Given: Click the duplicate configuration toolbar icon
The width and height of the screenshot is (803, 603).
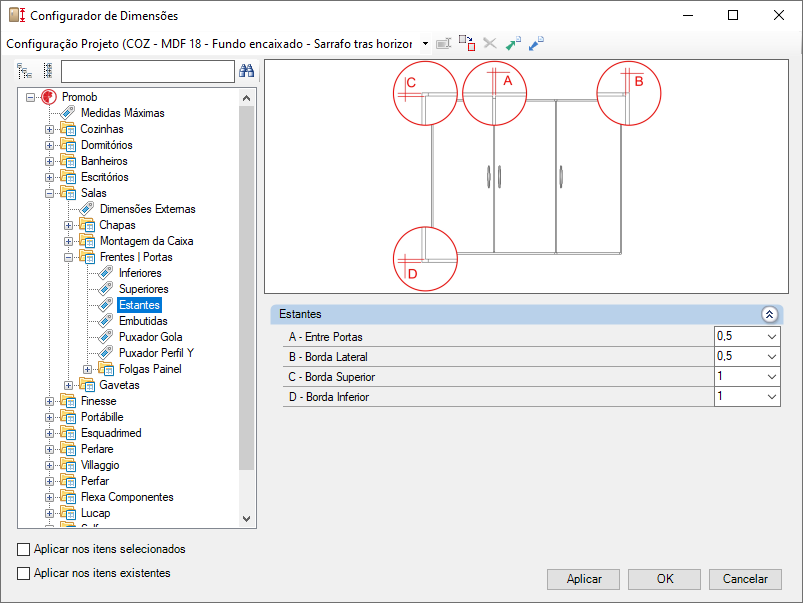Looking at the screenshot, I should tap(467, 44).
